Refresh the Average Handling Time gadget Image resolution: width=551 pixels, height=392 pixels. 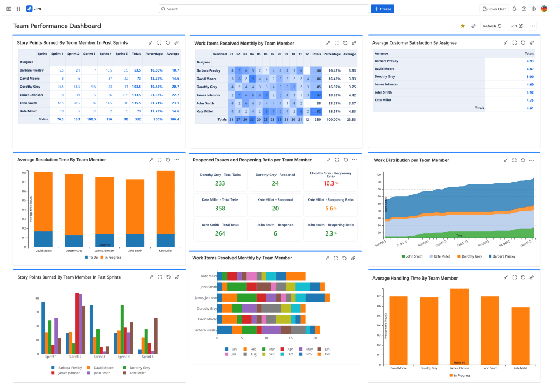[x=523, y=277]
